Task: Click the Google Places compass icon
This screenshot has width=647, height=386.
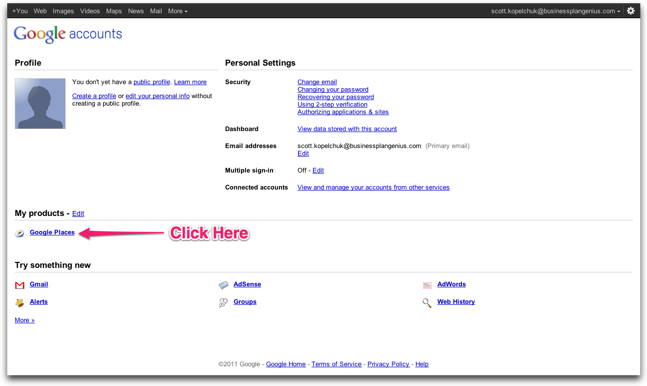Action: point(19,233)
